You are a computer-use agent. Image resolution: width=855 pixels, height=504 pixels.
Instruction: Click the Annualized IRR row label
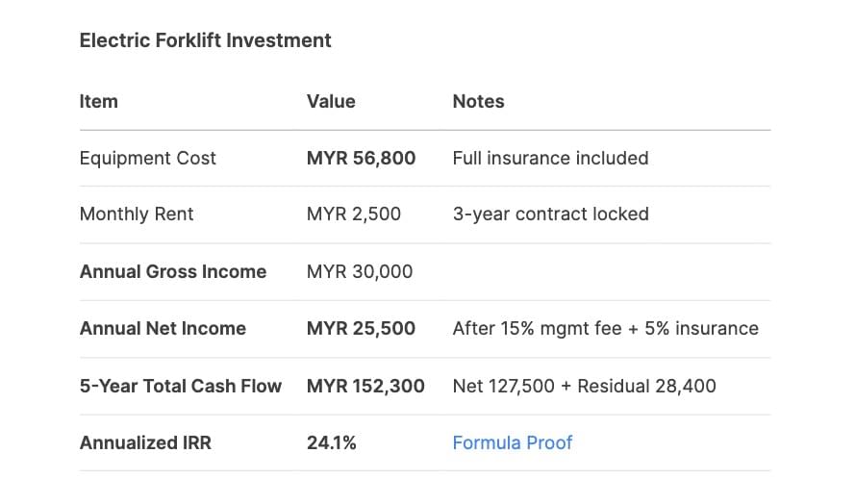click(x=145, y=442)
